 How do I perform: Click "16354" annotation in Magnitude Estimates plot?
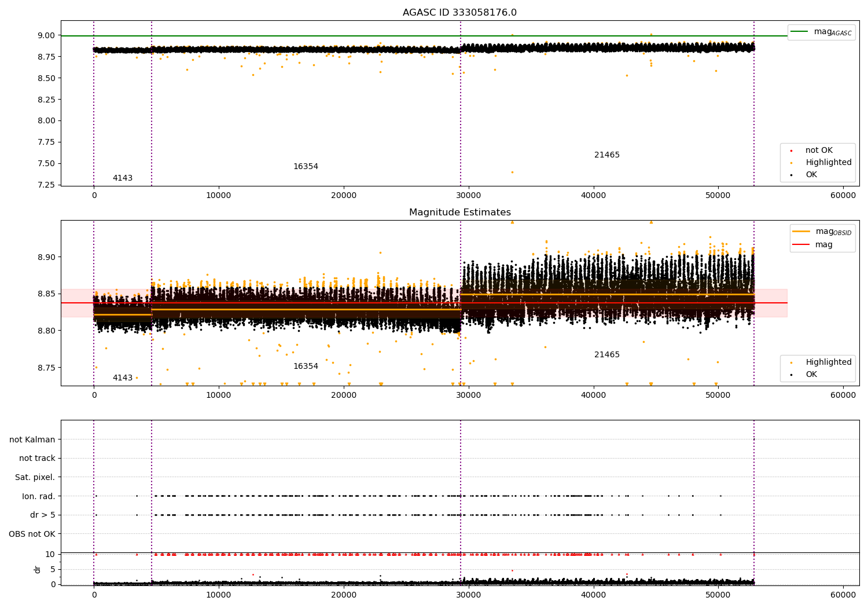click(x=306, y=367)
